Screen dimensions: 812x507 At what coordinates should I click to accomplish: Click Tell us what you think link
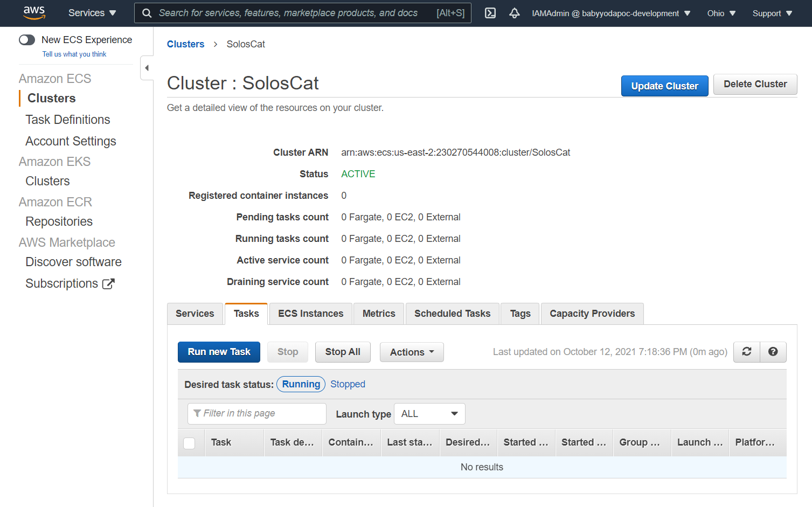point(74,54)
